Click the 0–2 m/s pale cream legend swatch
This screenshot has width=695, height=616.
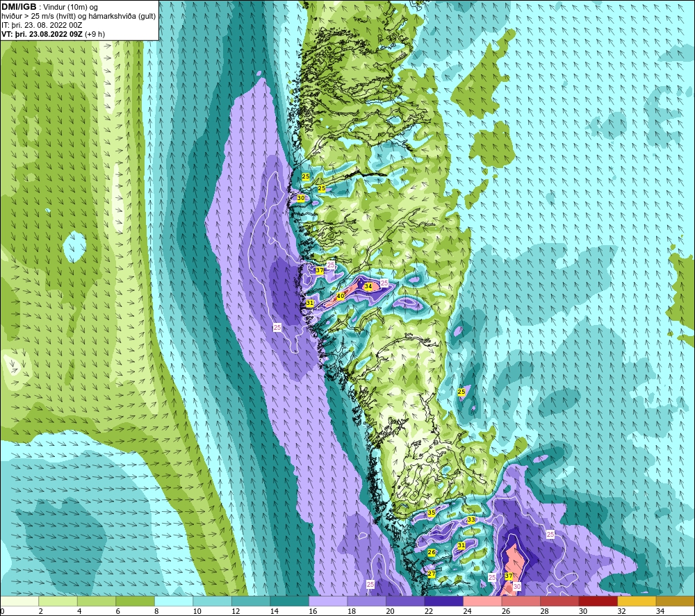click(x=19, y=601)
